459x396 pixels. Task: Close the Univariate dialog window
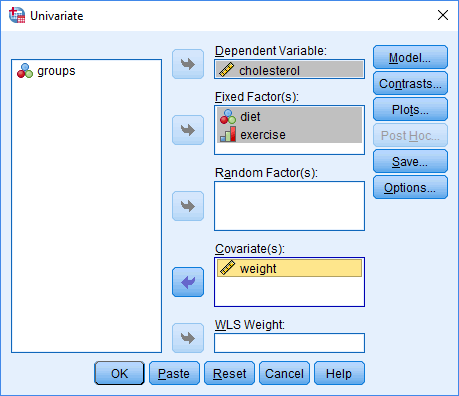pyautogui.click(x=443, y=15)
